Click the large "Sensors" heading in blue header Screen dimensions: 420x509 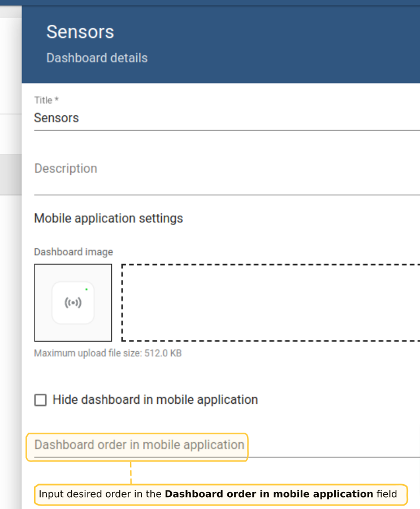click(80, 32)
